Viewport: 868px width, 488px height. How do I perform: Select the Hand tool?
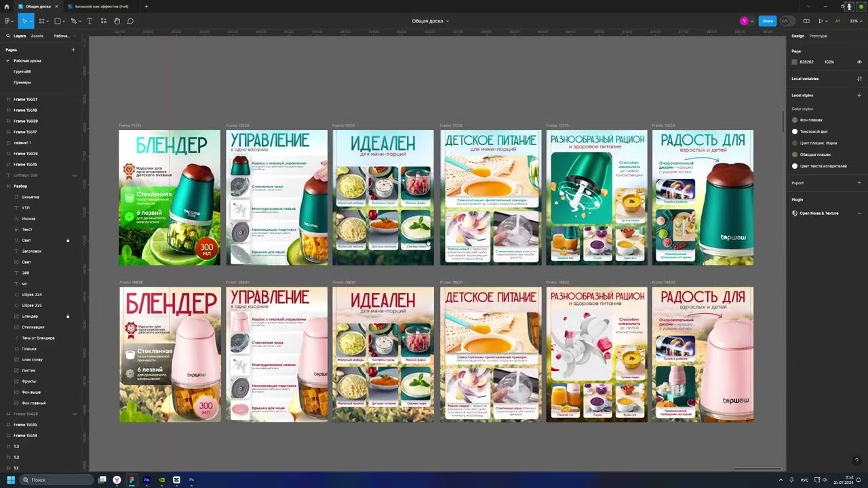(x=117, y=21)
